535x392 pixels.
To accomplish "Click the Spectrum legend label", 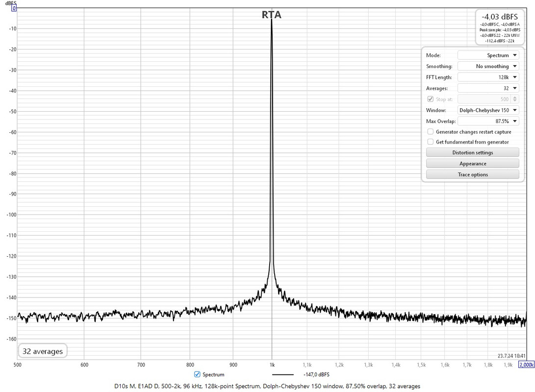I will [x=213, y=375].
